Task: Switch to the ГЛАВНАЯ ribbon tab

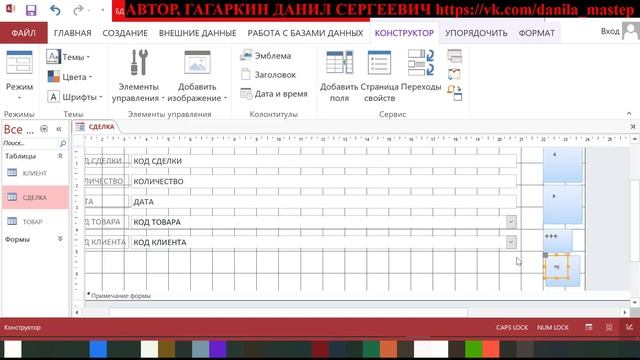Action: 73,33
